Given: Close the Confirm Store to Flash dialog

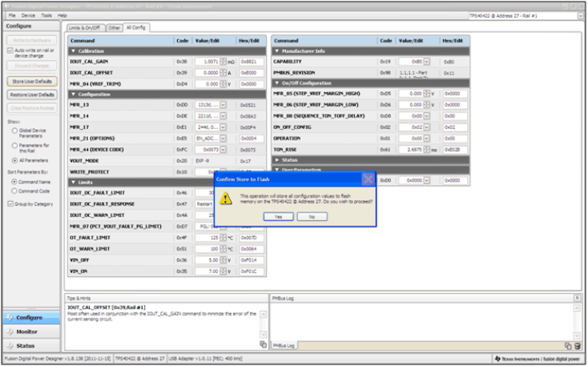Looking at the screenshot, I should click(368, 179).
